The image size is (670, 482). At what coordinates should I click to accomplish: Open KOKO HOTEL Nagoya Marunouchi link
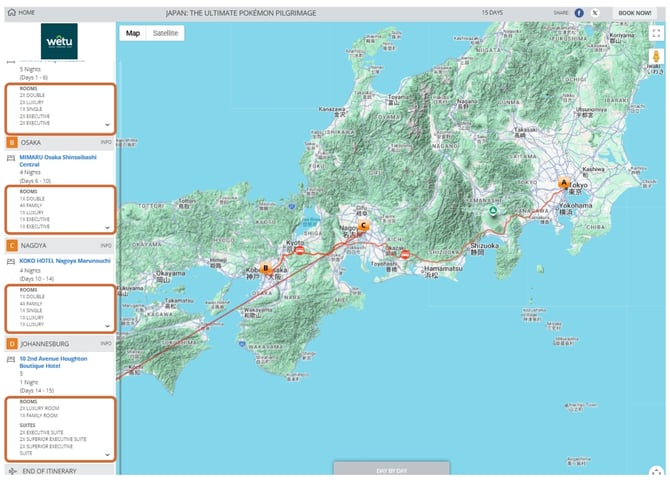tap(65, 261)
